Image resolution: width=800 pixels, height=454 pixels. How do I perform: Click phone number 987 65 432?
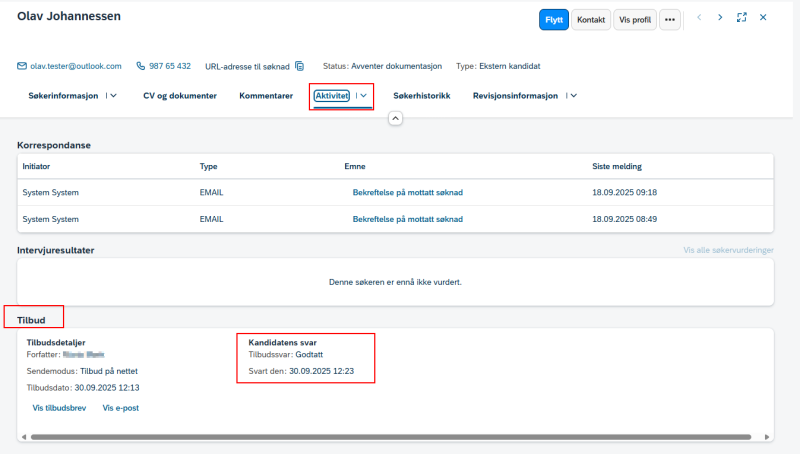click(x=170, y=66)
